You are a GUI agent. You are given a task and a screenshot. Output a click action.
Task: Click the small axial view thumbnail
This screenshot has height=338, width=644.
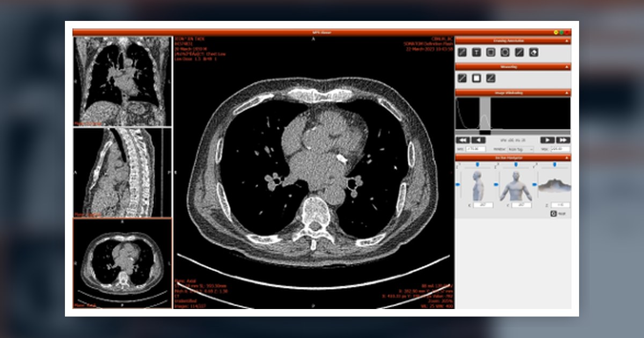point(122,263)
